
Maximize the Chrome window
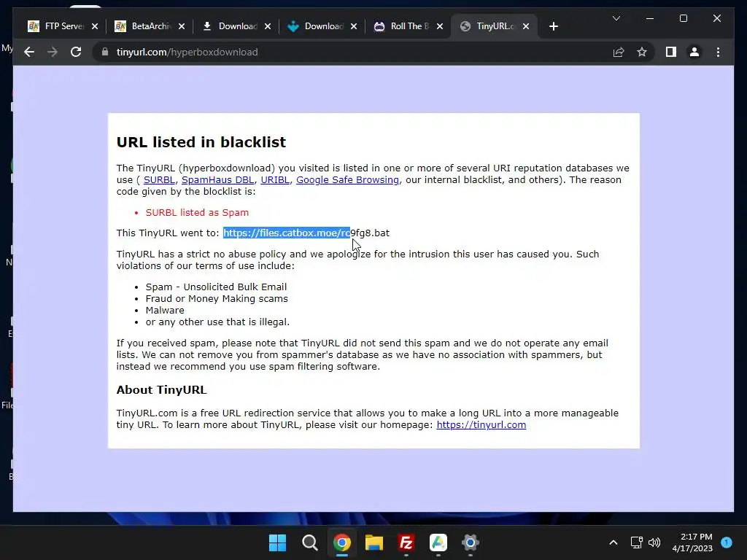(683, 18)
